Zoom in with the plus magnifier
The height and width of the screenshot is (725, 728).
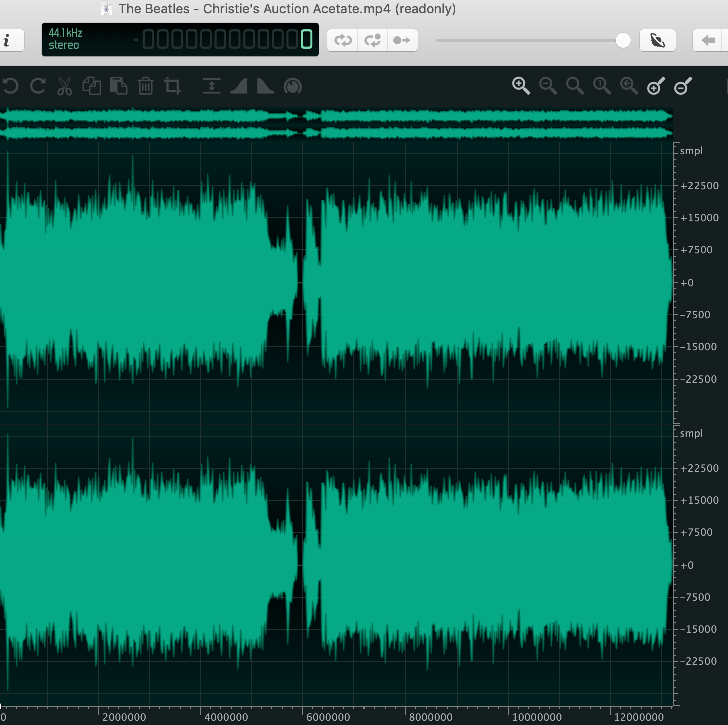pos(521,86)
